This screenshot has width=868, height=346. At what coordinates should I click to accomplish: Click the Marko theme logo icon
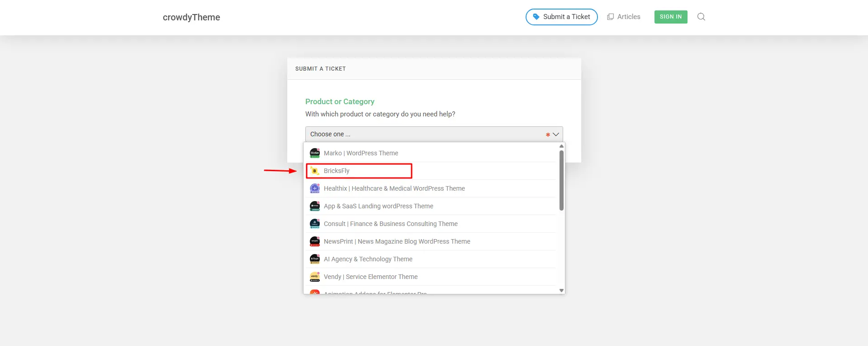tap(315, 153)
